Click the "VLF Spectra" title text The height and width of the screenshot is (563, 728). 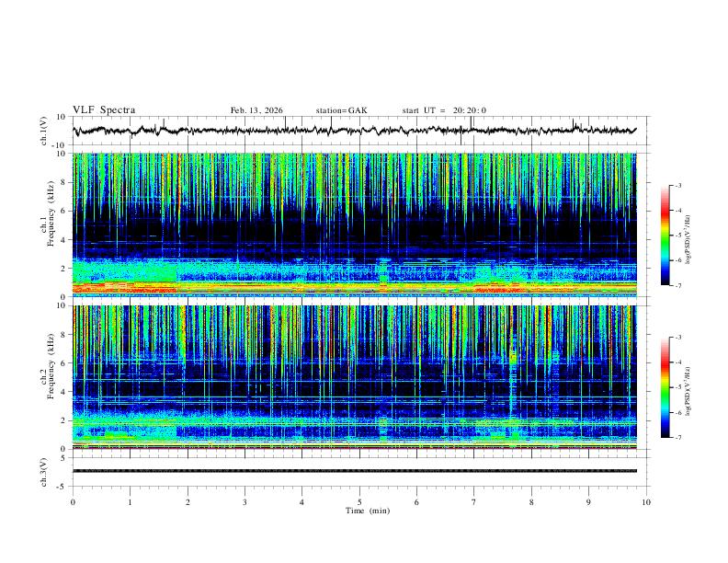click(104, 110)
